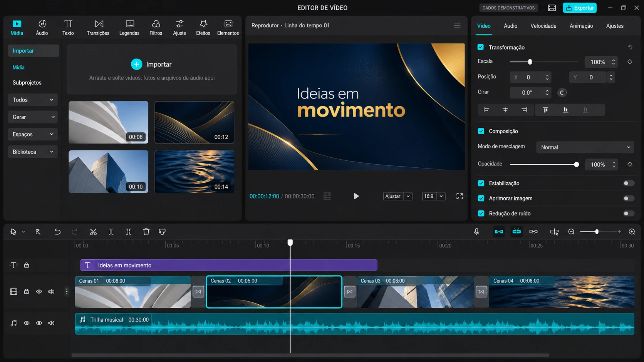Select the 00:14 water ripple thumbnail
Viewport: 644px width, 362px height.
pyautogui.click(x=195, y=172)
